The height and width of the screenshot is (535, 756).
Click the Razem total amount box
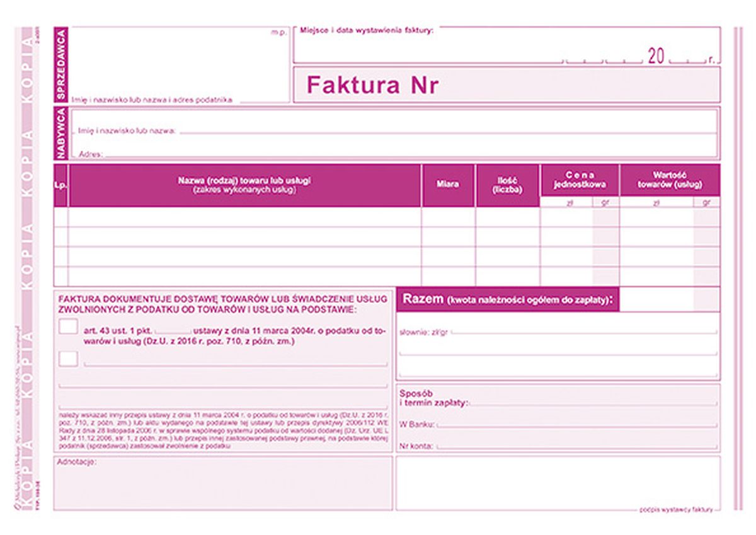[669, 299]
